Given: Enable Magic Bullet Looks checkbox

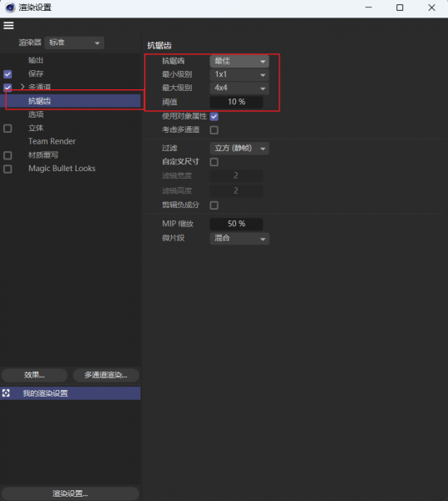Looking at the screenshot, I should (8, 169).
